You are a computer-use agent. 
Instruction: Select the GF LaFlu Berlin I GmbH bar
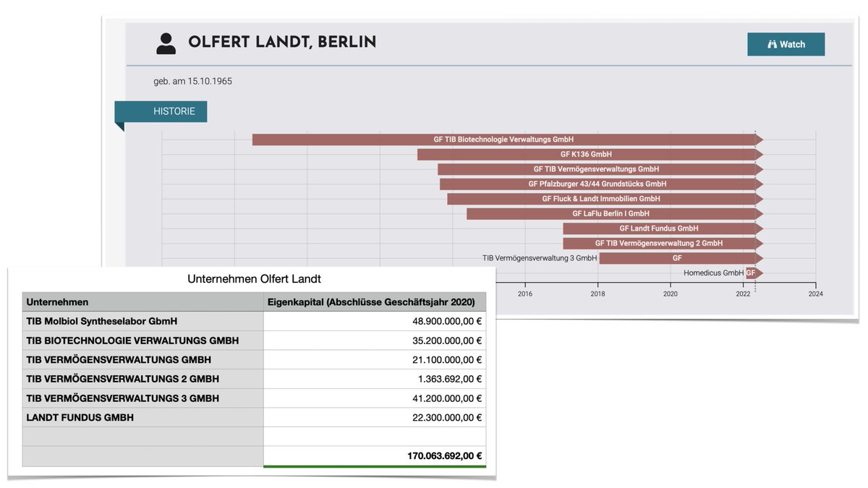(x=614, y=213)
